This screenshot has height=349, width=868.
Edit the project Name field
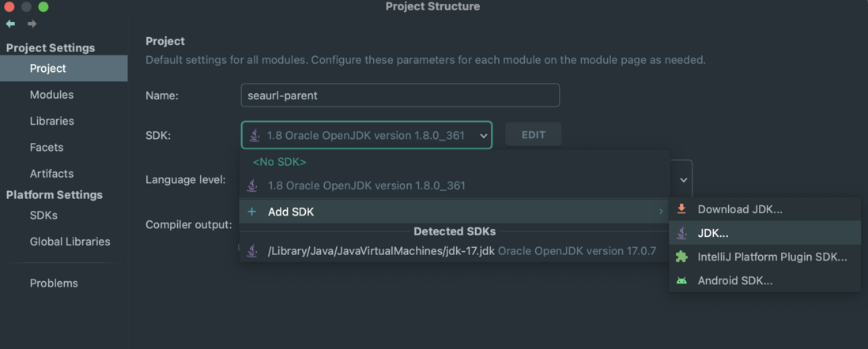tap(400, 95)
